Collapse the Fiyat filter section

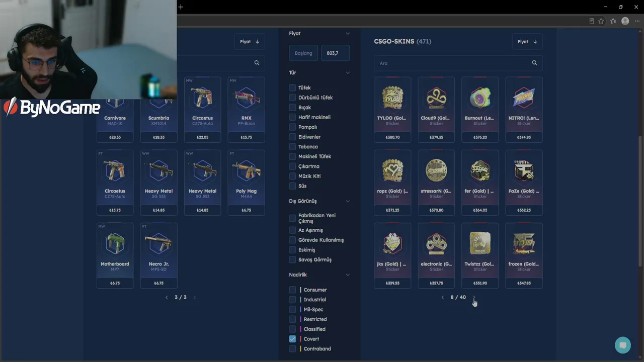tap(348, 34)
